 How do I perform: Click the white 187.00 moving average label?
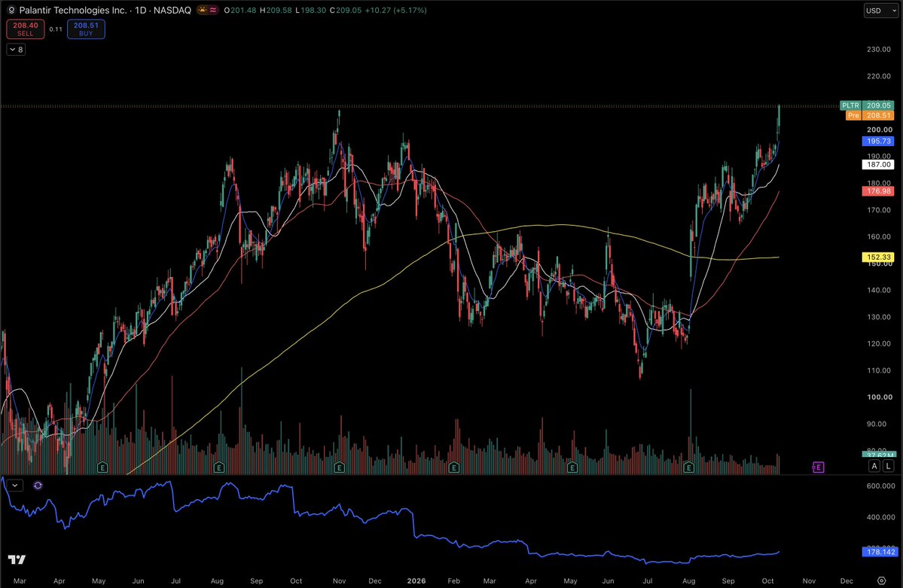878,165
